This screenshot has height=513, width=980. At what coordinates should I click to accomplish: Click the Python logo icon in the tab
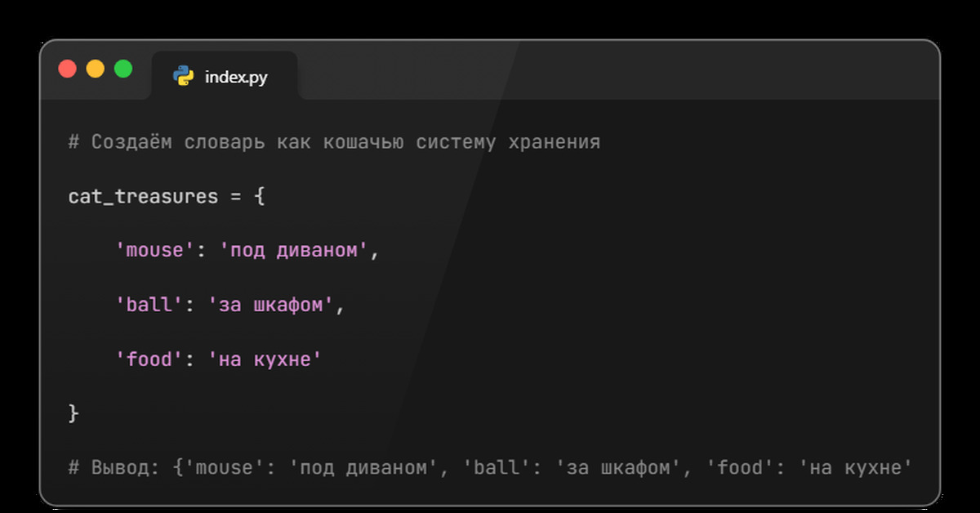click(183, 77)
